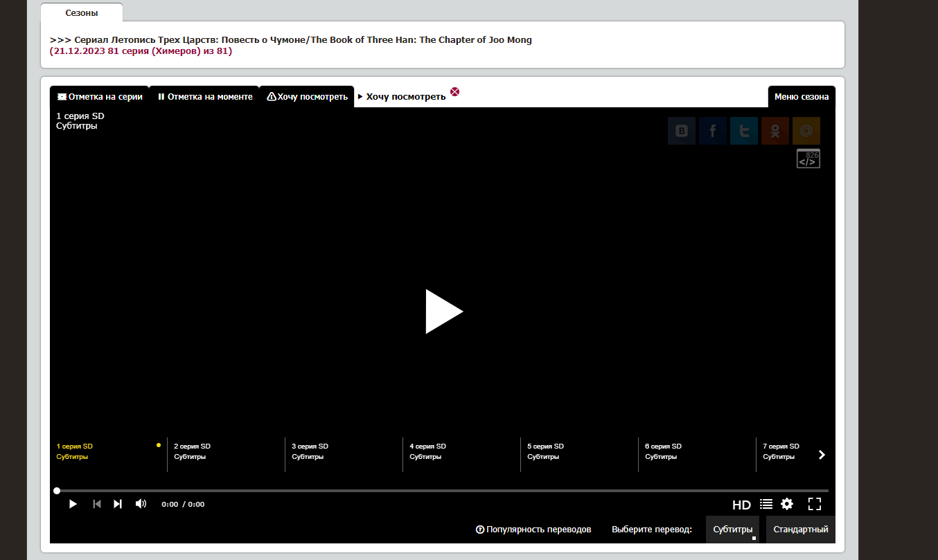Click the large center play button
This screenshot has height=560, width=938.
pyautogui.click(x=443, y=311)
